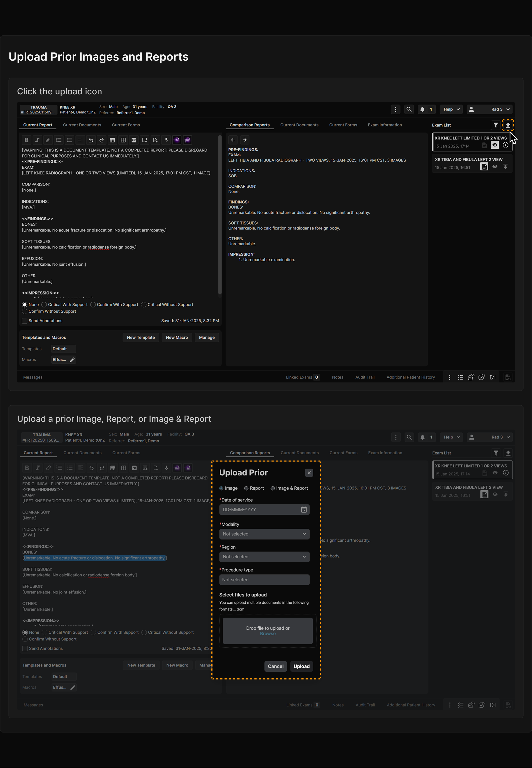Open the Rad 3 user menu in upper screenshot

click(489, 109)
